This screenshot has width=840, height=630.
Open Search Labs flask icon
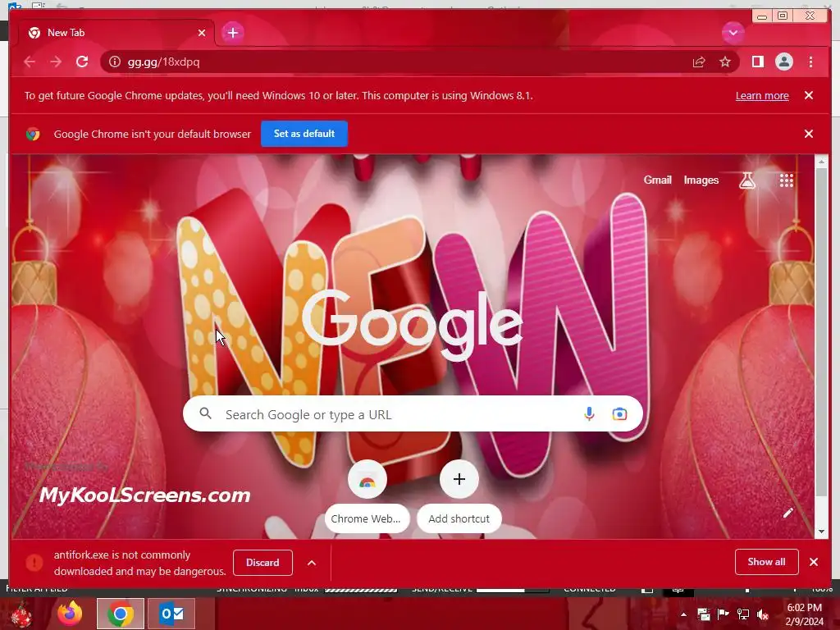747,180
